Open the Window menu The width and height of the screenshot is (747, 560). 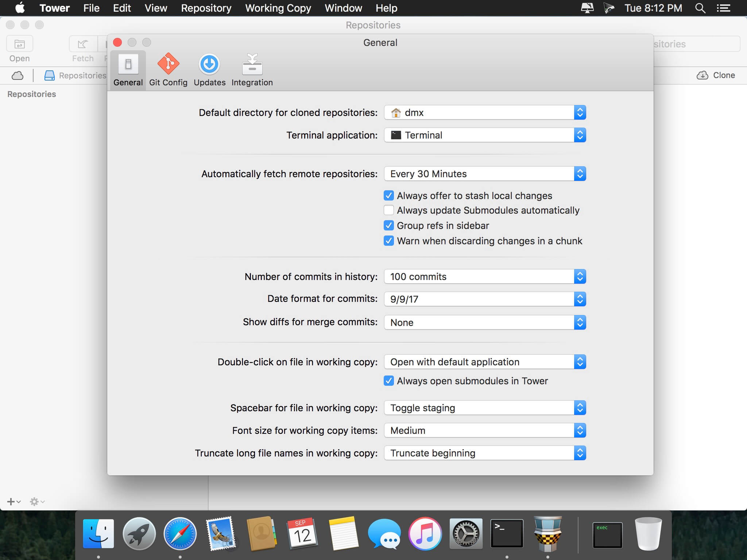point(343,8)
